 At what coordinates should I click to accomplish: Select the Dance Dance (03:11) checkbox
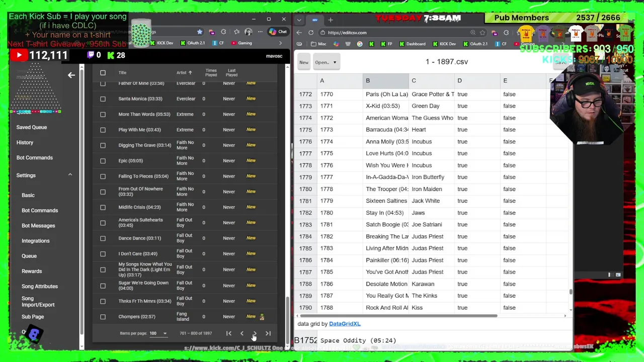[103, 238]
